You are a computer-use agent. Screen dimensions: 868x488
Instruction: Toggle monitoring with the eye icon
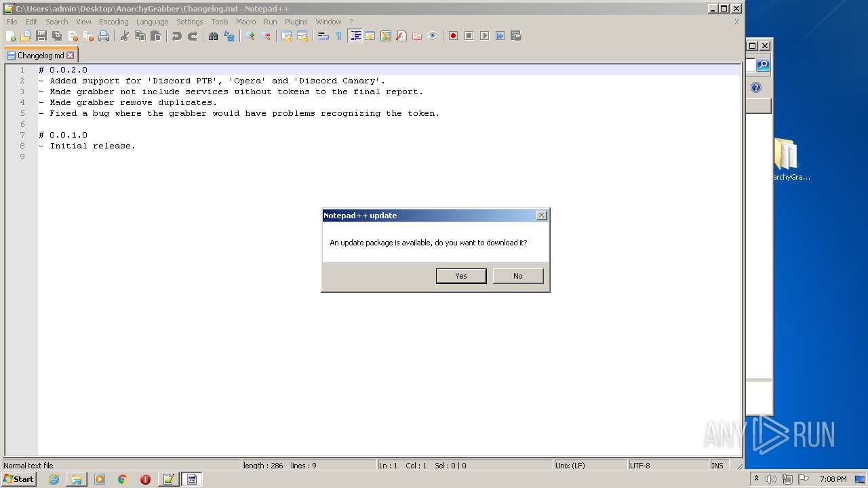coord(433,36)
